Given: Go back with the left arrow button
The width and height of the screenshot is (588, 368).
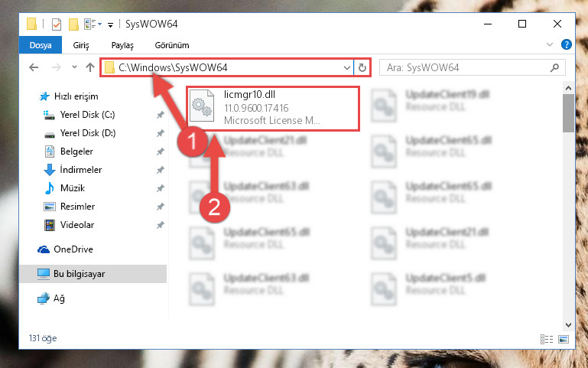Looking at the screenshot, I should [x=34, y=67].
